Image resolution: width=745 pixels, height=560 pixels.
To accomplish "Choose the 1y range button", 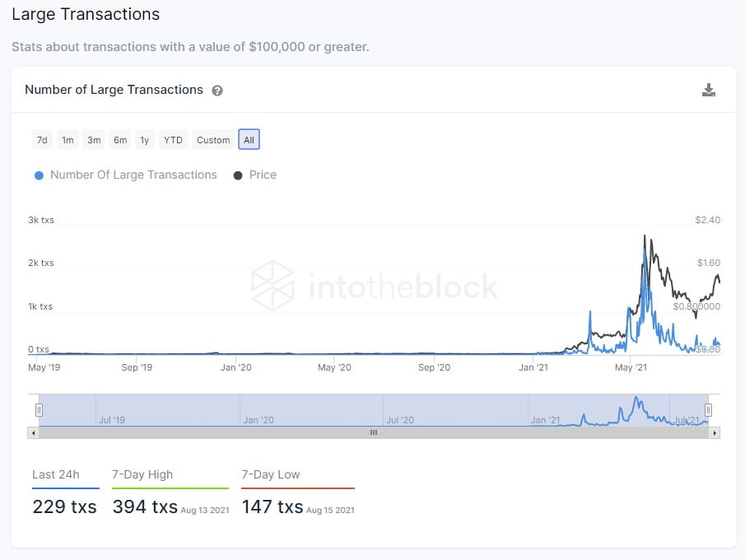I will point(145,140).
